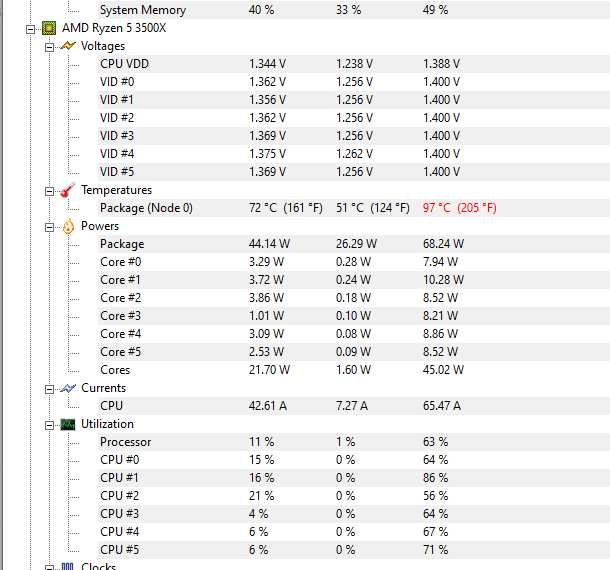The height and width of the screenshot is (570, 610).
Task: Collapse the Temperatures section
Action: [49, 190]
